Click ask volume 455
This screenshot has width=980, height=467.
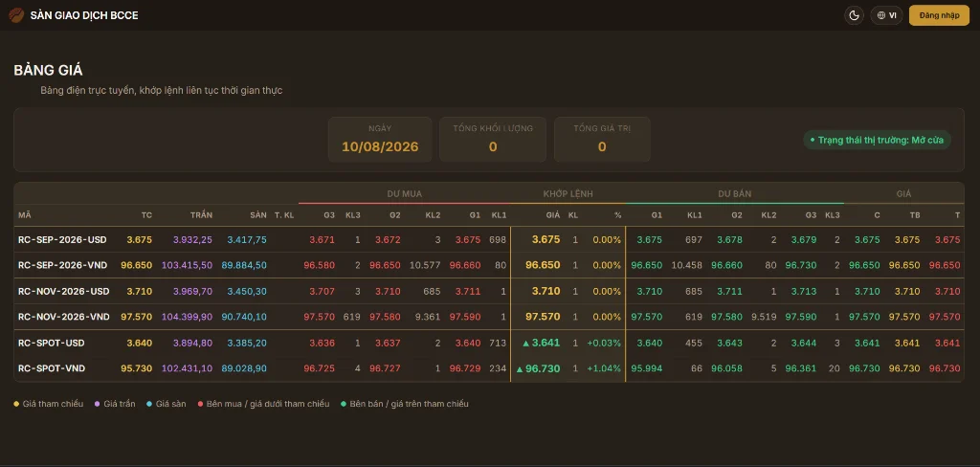(694, 343)
